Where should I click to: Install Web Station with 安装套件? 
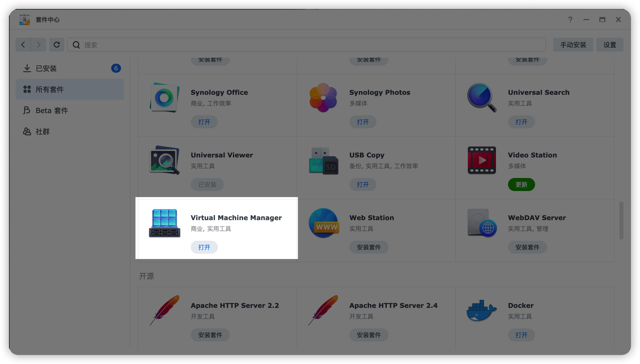coord(369,247)
